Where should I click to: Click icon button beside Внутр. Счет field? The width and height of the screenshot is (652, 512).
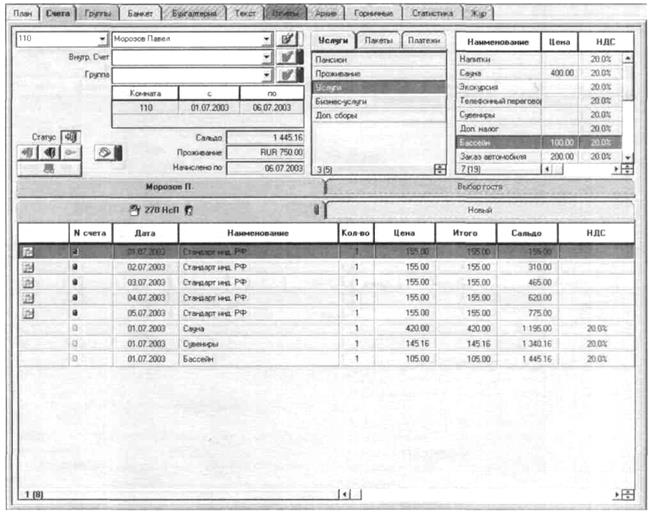pos(288,57)
